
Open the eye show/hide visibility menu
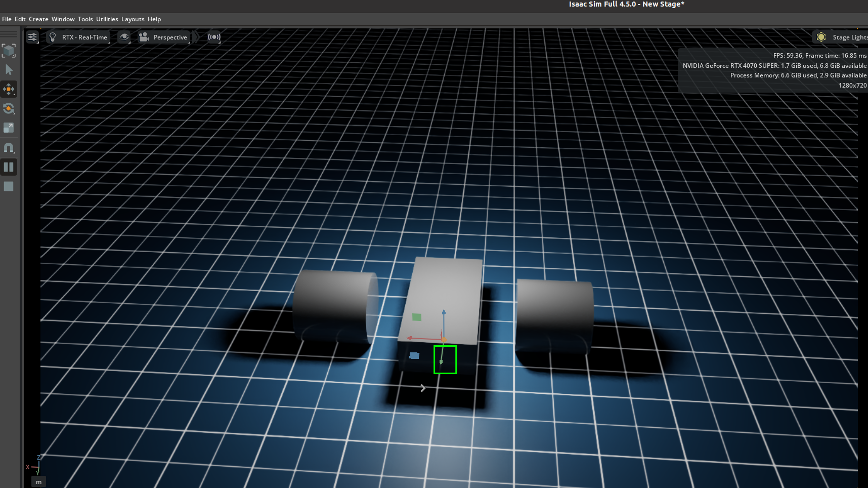pyautogui.click(x=124, y=37)
